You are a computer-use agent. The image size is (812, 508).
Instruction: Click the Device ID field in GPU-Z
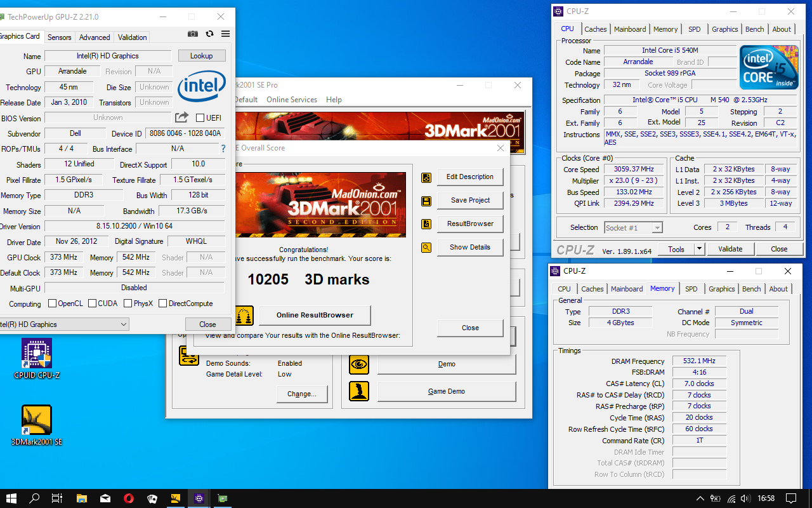click(185, 133)
